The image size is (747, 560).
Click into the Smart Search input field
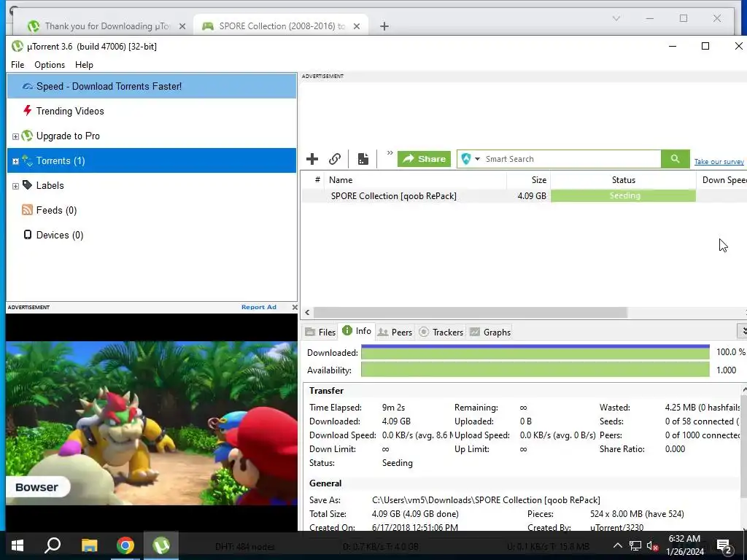tap(572, 159)
